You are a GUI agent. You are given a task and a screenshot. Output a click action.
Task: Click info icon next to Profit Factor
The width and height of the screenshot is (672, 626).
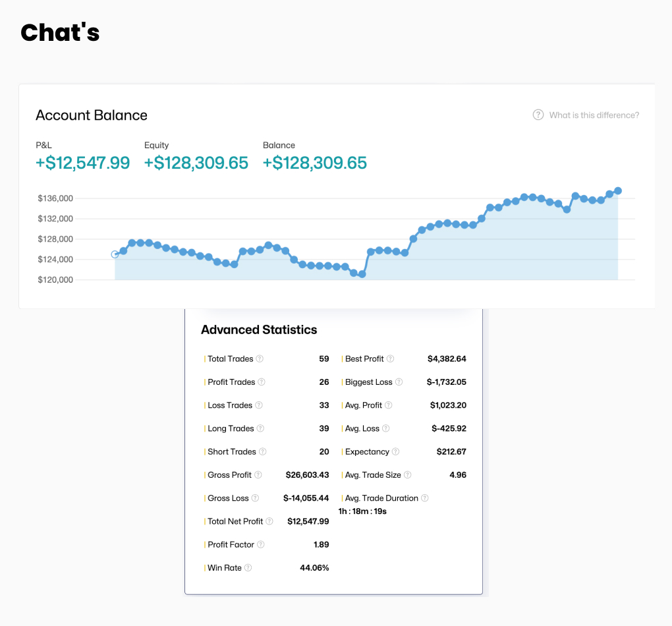click(261, 545)
